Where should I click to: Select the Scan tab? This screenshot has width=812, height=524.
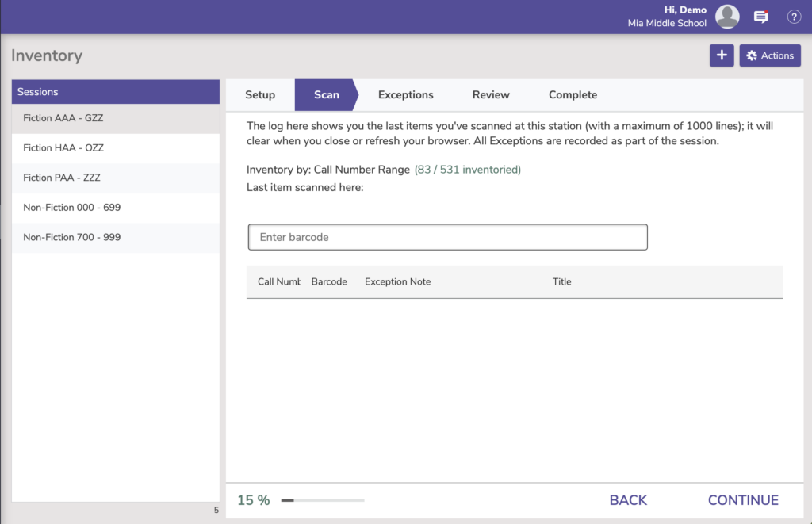click(326, 95)
